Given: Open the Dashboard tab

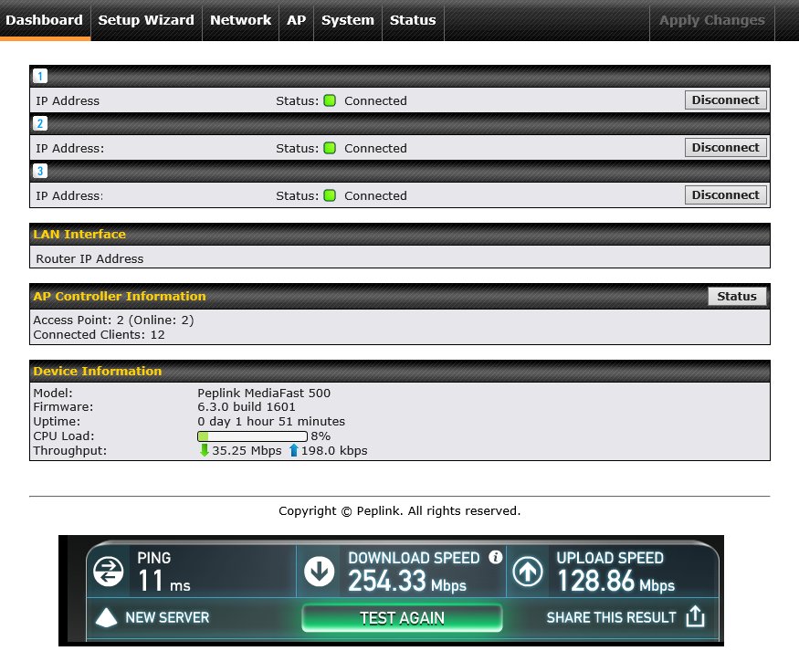Looking at the screenshot, I should pyautogui.click(x=45, y=20).
